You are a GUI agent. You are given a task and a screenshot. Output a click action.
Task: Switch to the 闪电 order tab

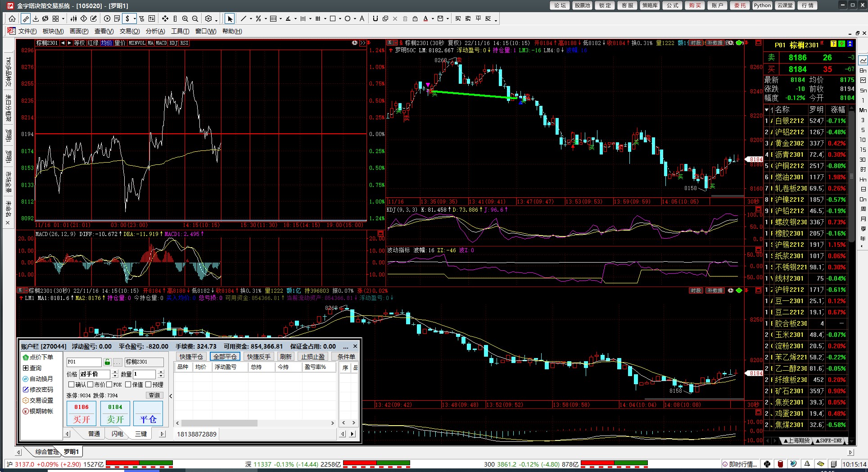tap(118, 434)
